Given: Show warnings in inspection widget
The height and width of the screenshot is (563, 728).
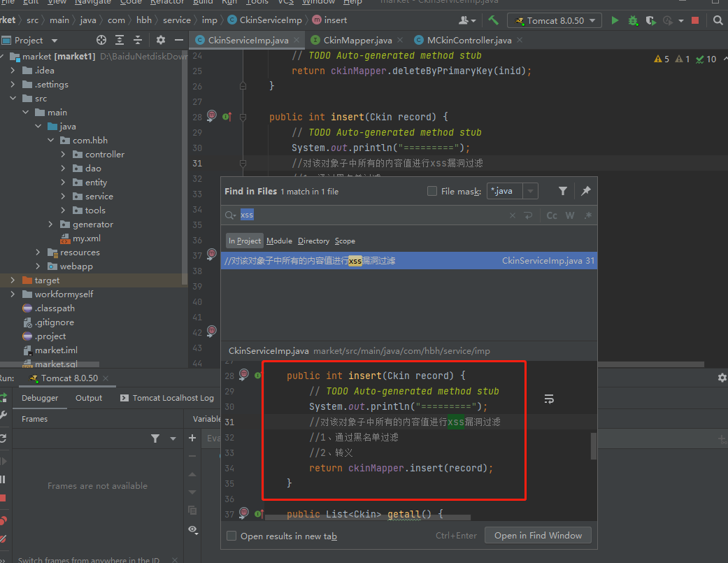Looking at the screenshot, I should (662, 59).
